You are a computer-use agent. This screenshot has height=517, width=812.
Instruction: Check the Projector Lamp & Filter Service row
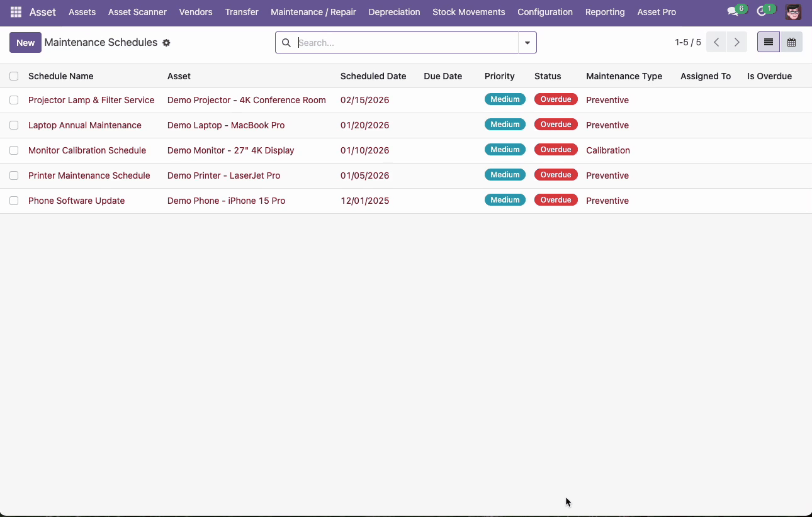pyautogui.click(x=14, y=100)
